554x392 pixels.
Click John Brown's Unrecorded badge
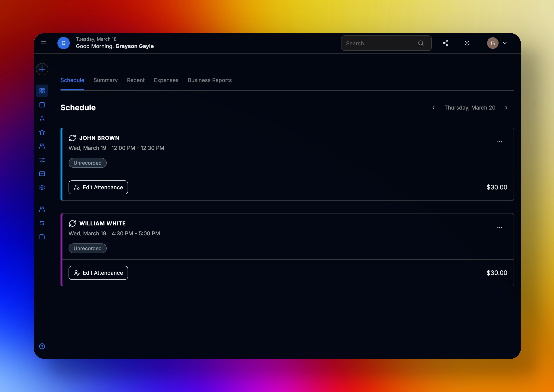point(87,163)
